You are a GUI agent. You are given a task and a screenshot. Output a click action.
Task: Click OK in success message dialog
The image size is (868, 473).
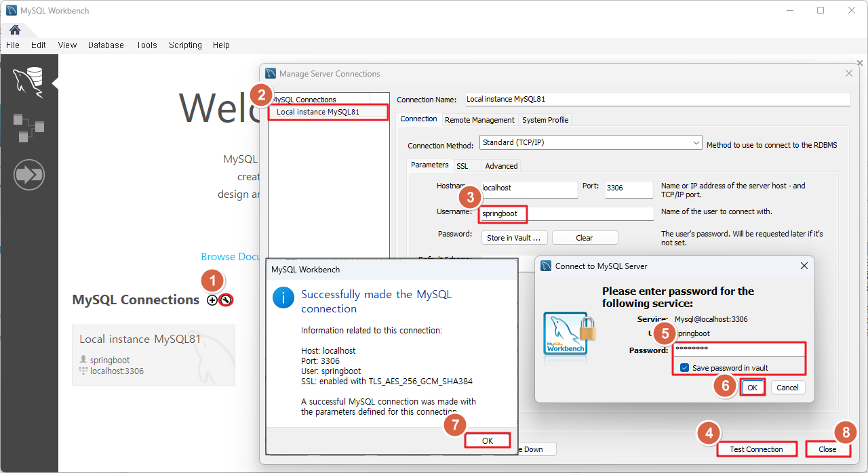pos(488,440)
